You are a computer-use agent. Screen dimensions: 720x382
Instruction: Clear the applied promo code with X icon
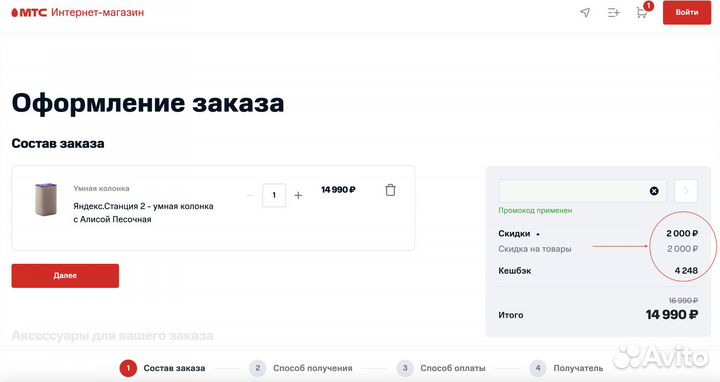coord(654,191)
